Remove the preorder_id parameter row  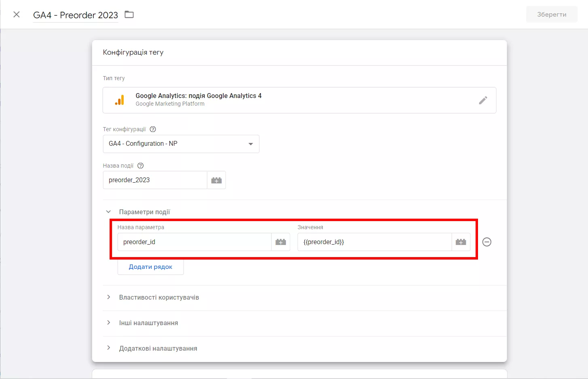click(487, 242)
